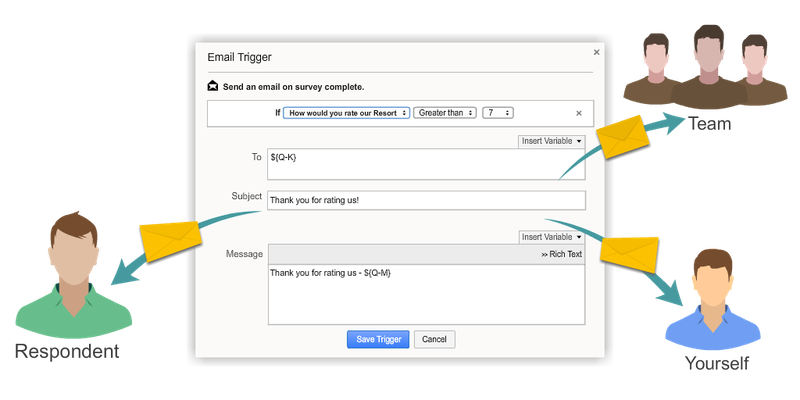
Task: Open the value dropdown showing 7
Action: coord(497,113)
